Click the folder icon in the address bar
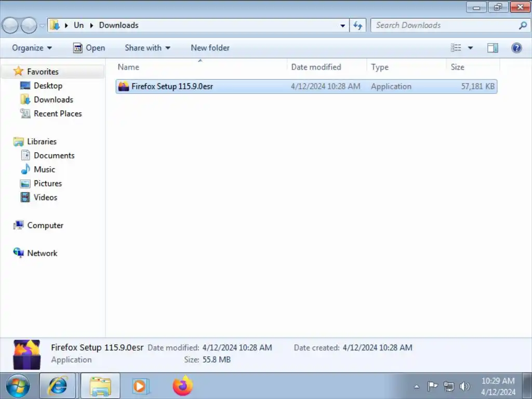532x399 pixels. coord(55,25)
